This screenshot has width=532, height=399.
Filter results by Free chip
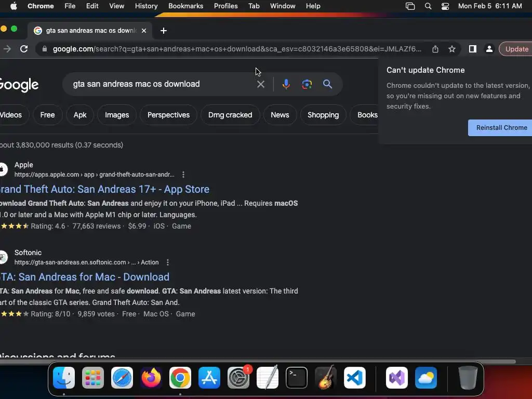[47, 115]
